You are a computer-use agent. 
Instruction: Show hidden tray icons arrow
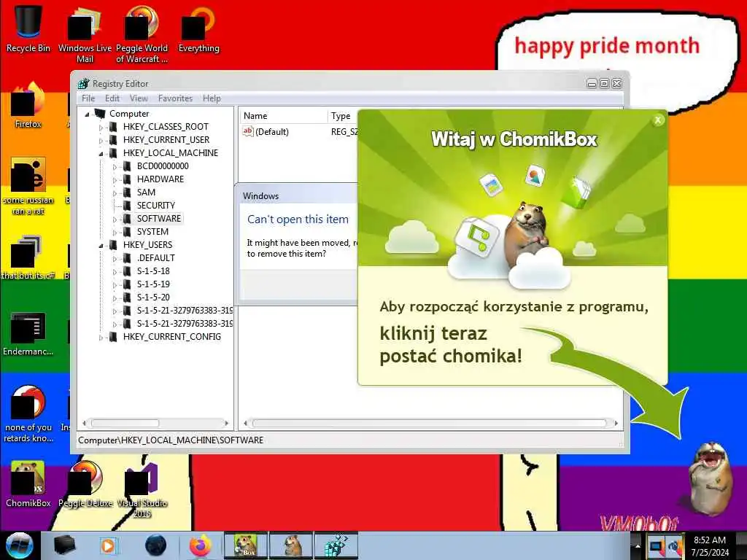coord(638,545)
